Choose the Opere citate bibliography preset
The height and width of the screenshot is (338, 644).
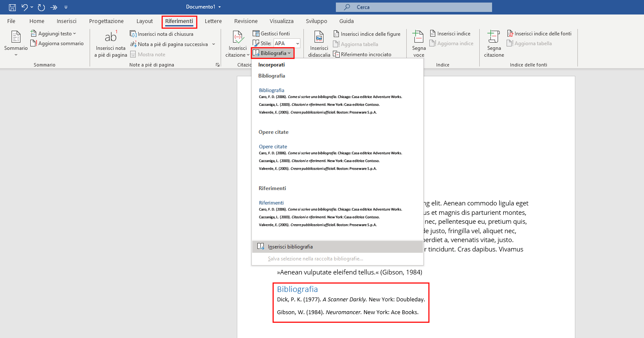point(330,157)
